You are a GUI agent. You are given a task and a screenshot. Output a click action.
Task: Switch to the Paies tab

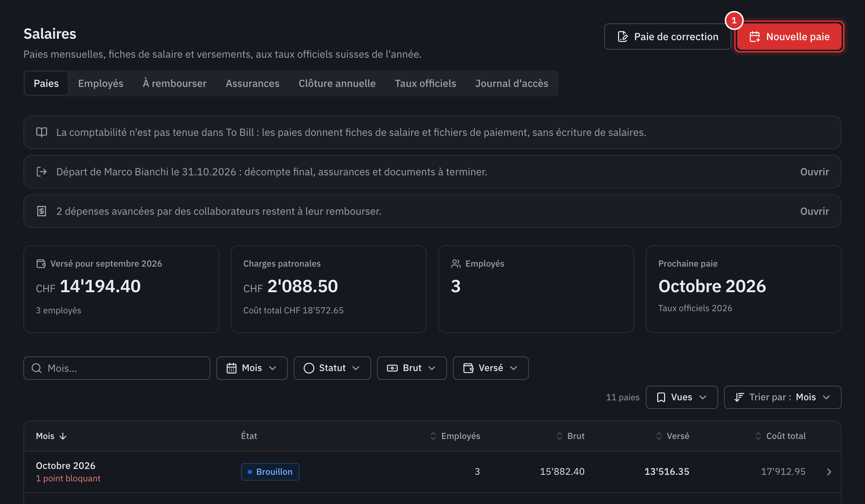click(x=46, y=83)
